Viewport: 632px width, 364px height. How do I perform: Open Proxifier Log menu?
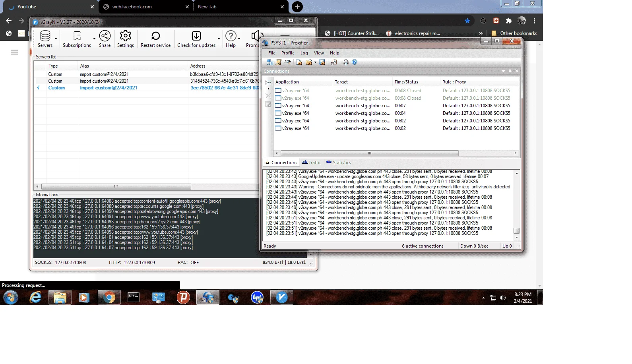pyautogui.click(x=304, y=53)
